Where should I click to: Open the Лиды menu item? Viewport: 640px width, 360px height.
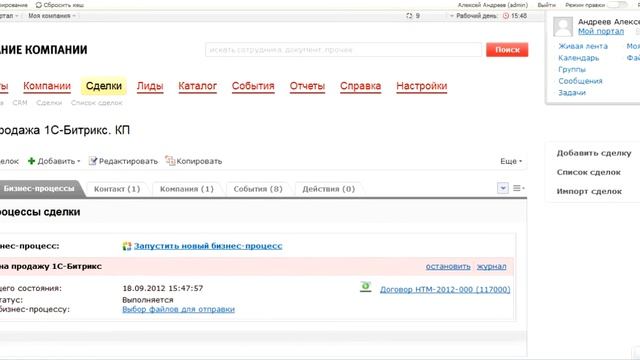(x=150, y=86)
